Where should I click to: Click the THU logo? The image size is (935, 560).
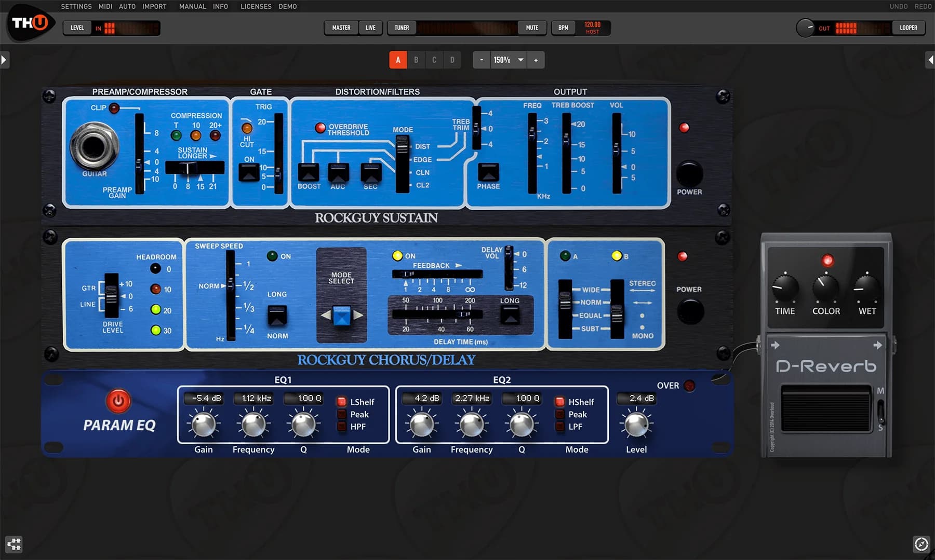(30, 23)
